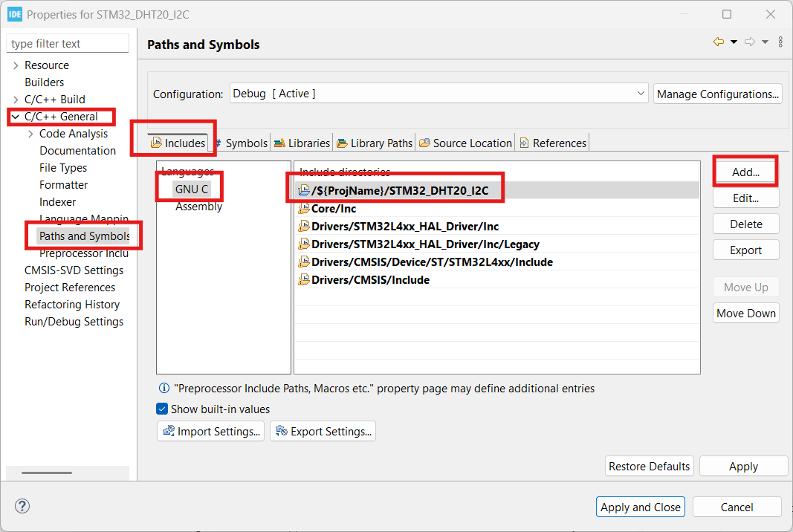Select the Language Mappings tree item
The height and width of the screenshot is (532, 793).
pos(83,219)
